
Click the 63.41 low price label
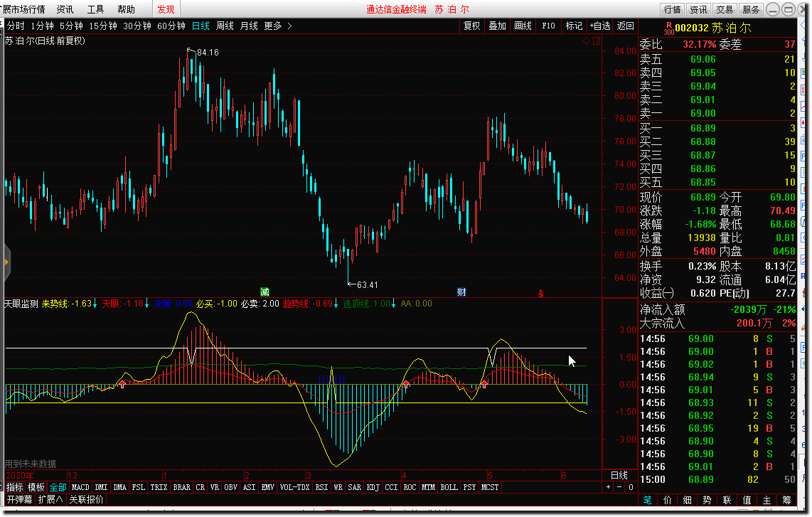tap(367, 285)
